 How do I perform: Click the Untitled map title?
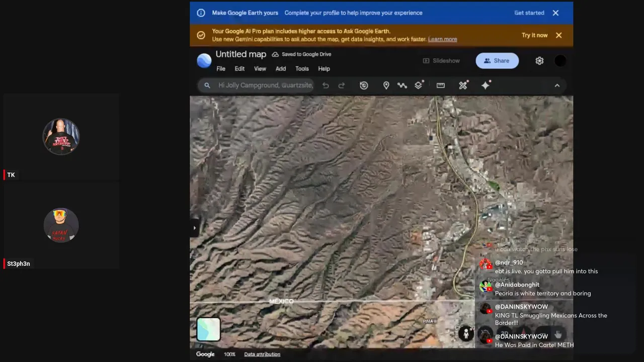point(241,54)
